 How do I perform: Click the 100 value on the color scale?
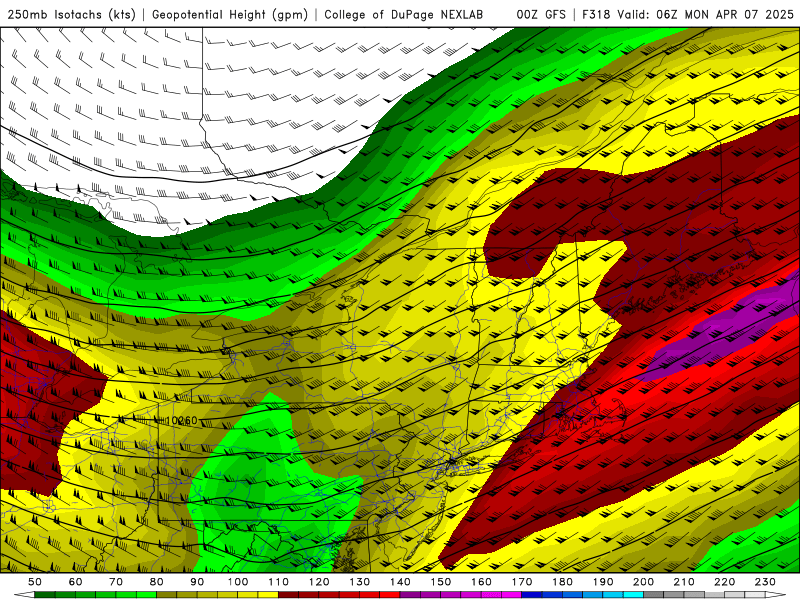tap(238, 582)
